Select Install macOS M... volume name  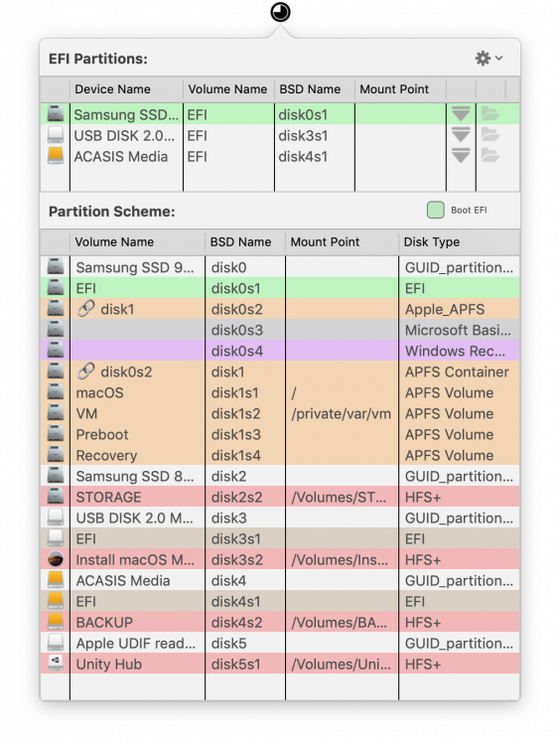pyautogui.click(x=135, y=560)
